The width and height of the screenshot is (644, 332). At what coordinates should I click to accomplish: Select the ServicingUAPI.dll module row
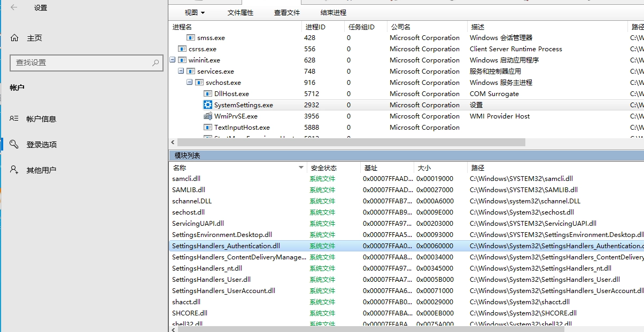406,224
